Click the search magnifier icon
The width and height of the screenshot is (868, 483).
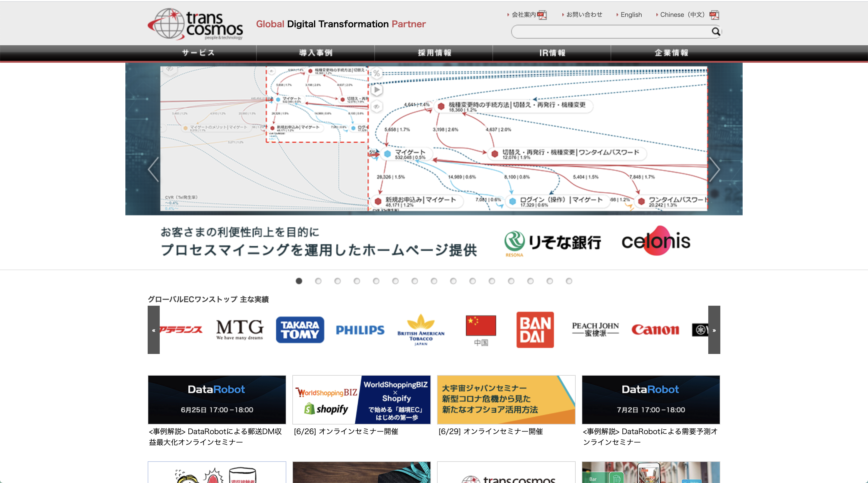(x=716, y=32)
